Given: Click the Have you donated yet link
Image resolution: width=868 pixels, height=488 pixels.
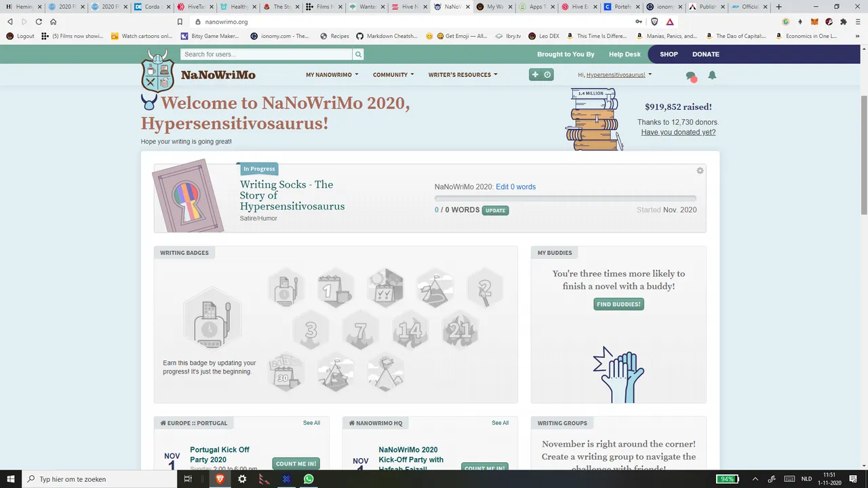Looking at the screenshot, I should click(x=678, y=132).
